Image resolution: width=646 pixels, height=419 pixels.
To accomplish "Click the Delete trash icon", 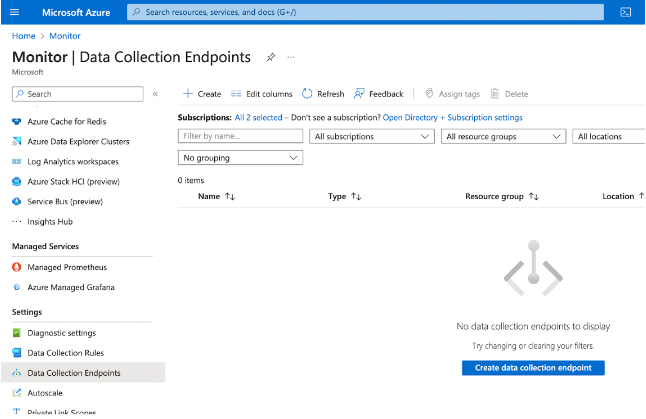I will click(495, 94).
